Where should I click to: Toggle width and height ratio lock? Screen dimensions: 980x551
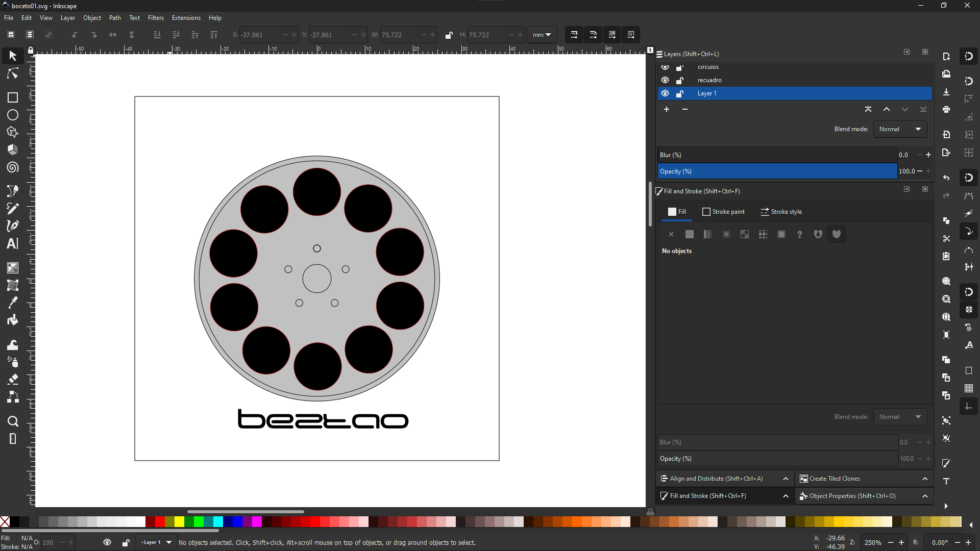pyautogui.click(x=449, y=35)
